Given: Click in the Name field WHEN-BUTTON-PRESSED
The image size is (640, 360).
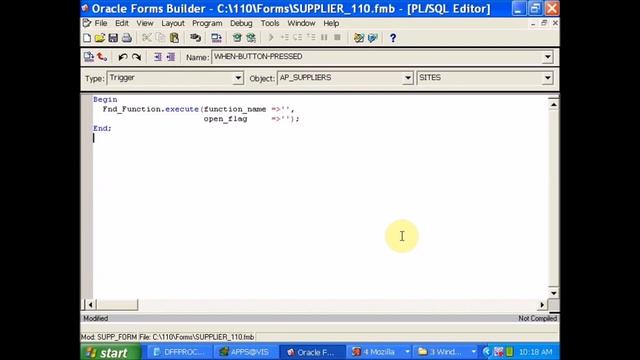Looking at the screenshot, I should click(377, 57).
